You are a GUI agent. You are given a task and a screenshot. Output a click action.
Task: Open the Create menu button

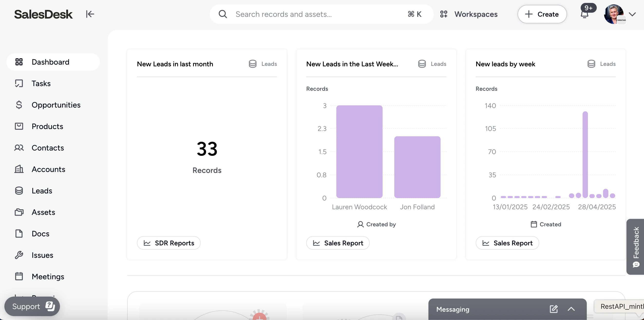pyautogui.click(x=542, y=14)
